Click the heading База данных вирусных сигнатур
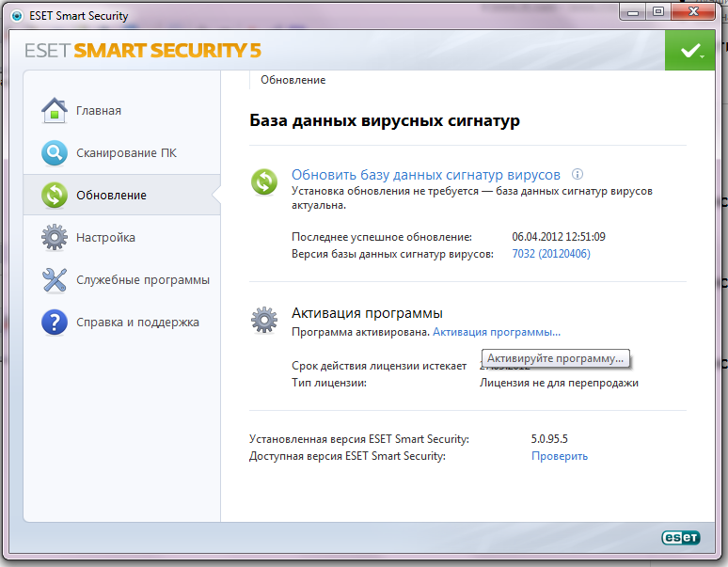The height and width of the screenshot is (567, 728). pyautogui.click(x=385, y=120)
